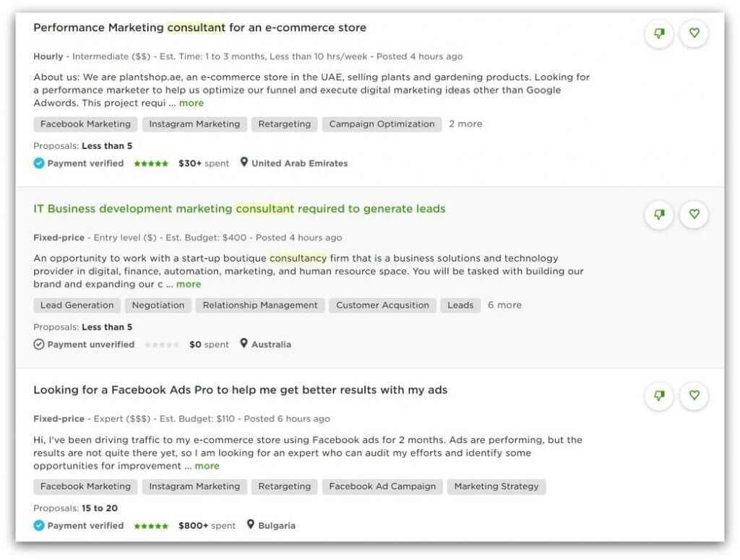Viewport: 740px width, 560px height.
Task: Dislike the Facebook Ads Pro job
Action: [658, 396]
